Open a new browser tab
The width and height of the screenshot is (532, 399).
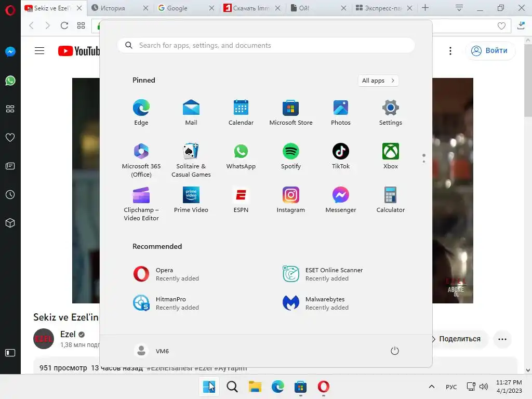[425, 8]
